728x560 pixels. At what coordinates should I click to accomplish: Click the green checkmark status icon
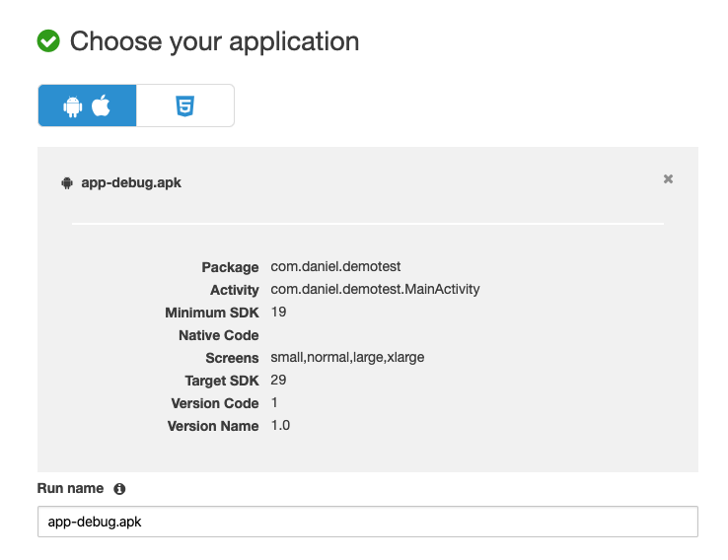(48, 41)
